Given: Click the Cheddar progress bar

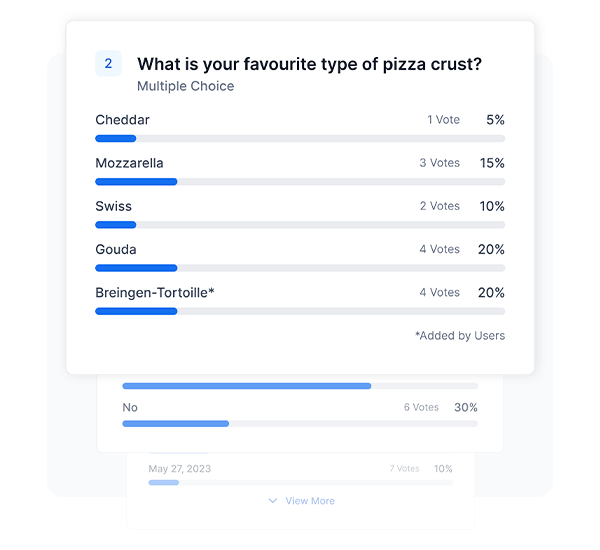Looking at the screenshot, I should (x=300, y=139).
